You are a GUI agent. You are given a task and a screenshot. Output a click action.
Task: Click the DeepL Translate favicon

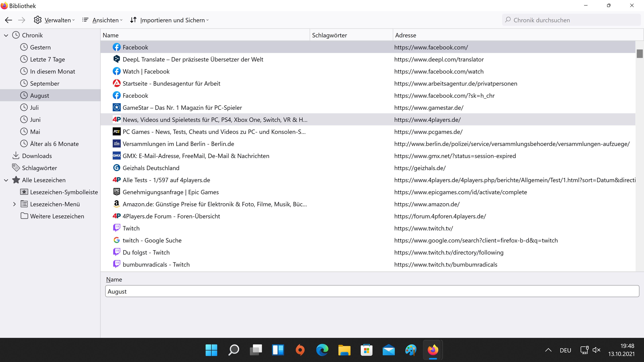pos(117,59)
